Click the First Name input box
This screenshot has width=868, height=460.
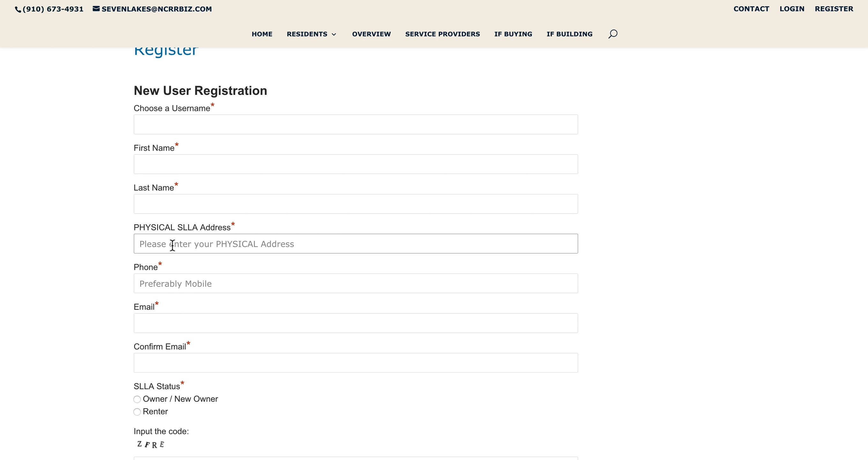(x=355, y=164)
